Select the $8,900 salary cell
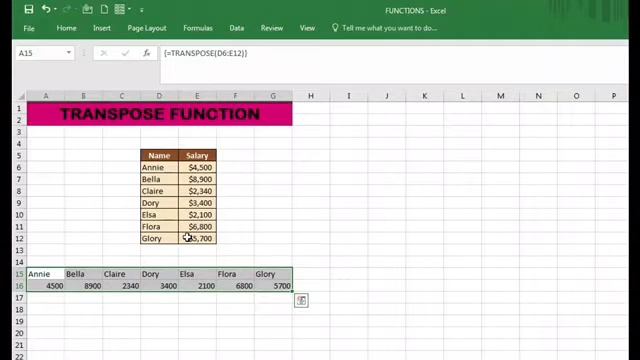The height and width of the screenshot is (360, 640). coord(197,179)
